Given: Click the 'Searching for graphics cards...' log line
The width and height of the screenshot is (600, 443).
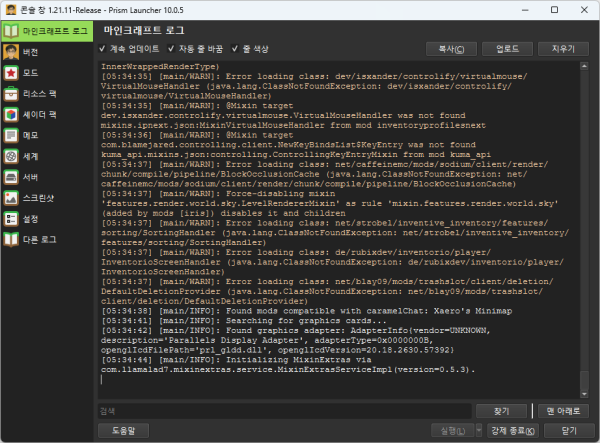Looking at the screenshot, I should pos(244,321).
